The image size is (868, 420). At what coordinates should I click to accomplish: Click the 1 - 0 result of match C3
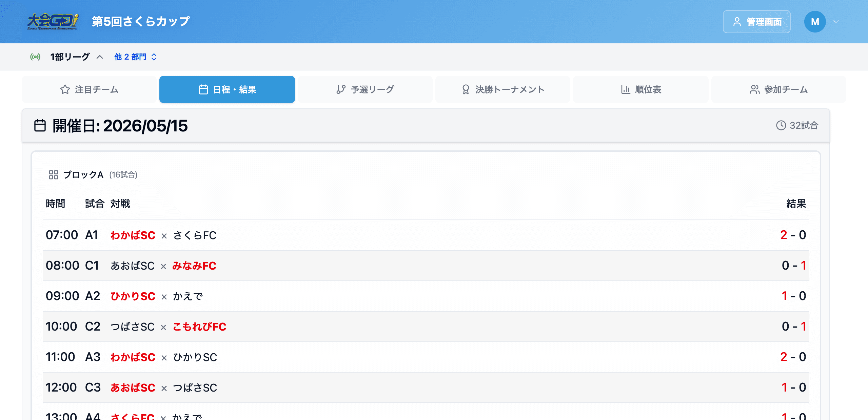point(794,387)
